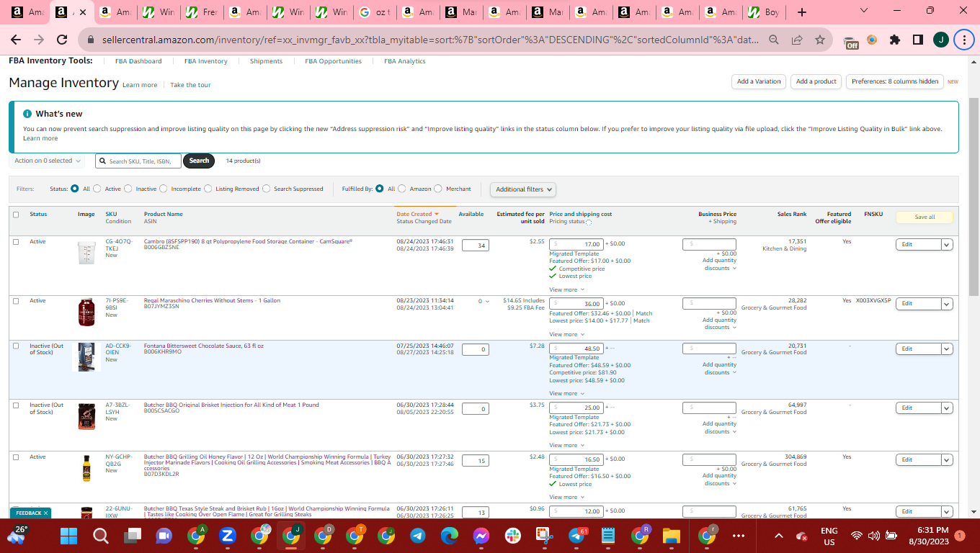Expand 'View more' pricing for Fontana Chocolate Sauce
980x553 pixels.
tap(566, 393)
